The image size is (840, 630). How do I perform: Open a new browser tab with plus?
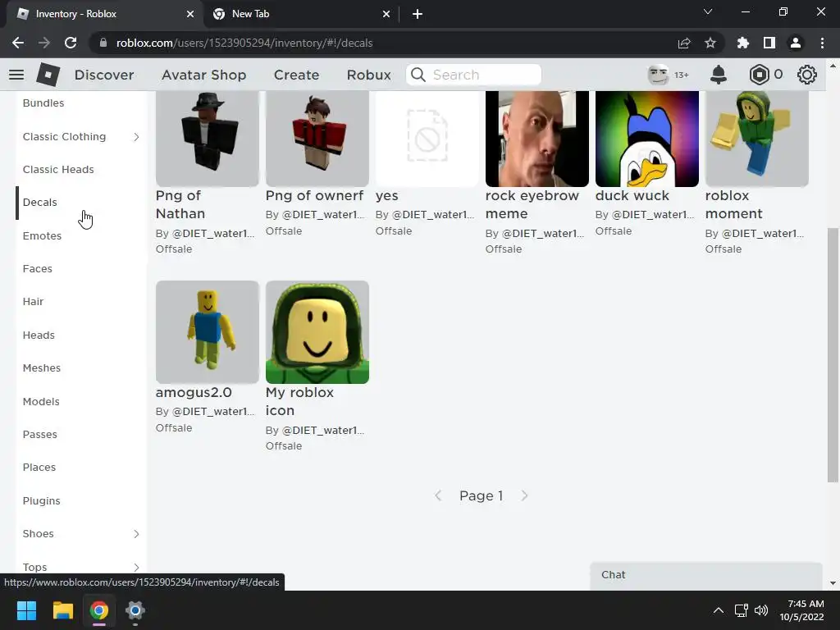(418, 14)
